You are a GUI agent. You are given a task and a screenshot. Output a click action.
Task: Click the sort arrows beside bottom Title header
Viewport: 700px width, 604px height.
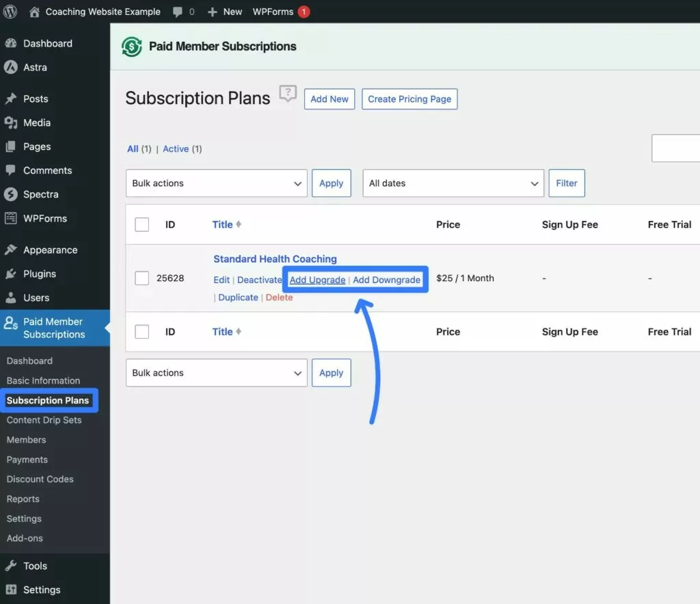(239, 332)
